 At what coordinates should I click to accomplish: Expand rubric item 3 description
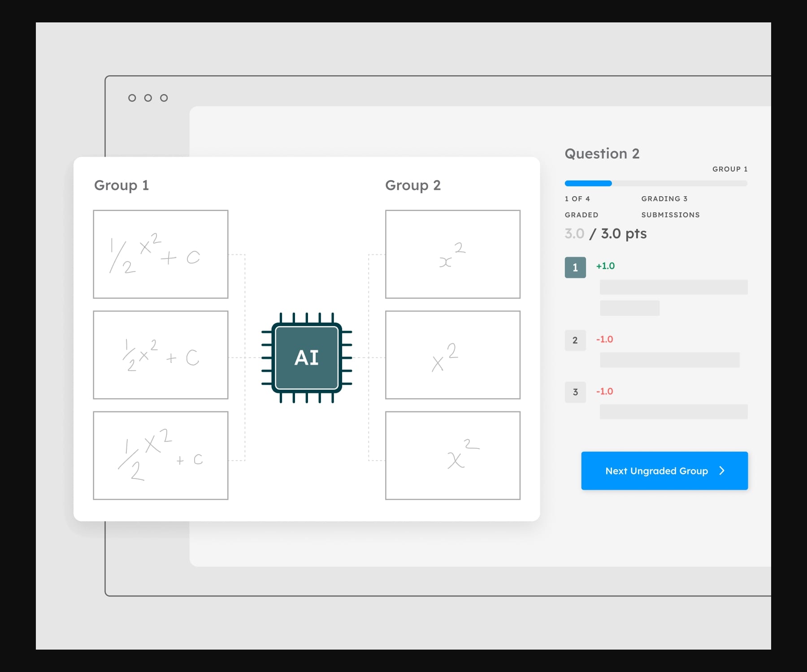(674, 411)
